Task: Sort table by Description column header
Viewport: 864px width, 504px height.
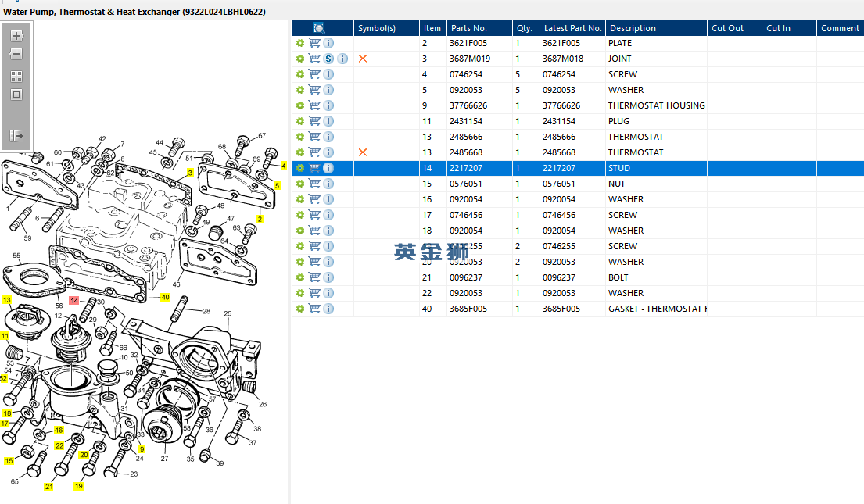Action: coord(633,28)
